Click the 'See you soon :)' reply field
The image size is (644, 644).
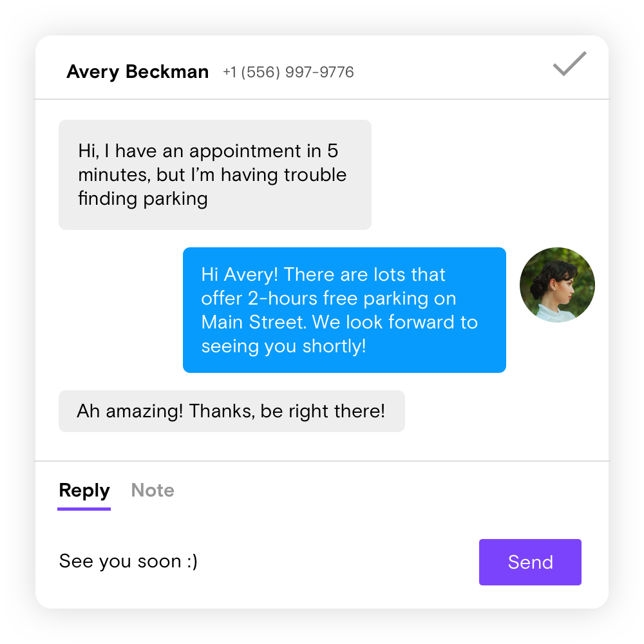click(x=263, y=561)
